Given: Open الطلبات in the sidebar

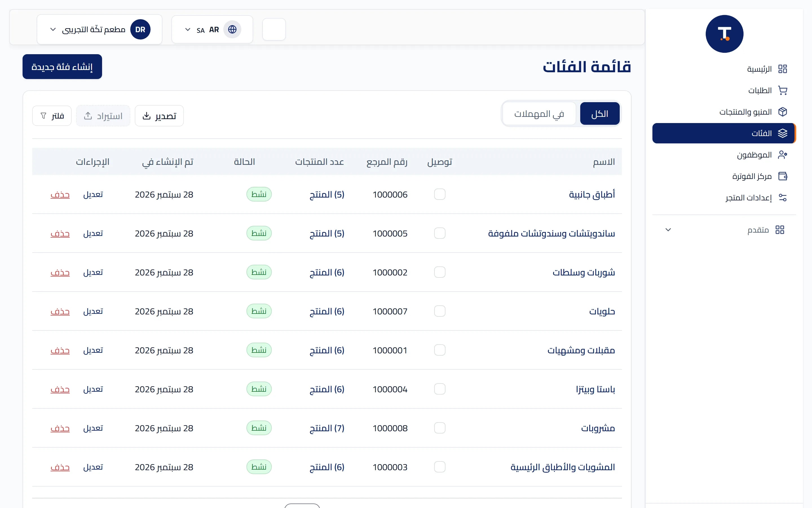Looking at the screenshot, I should coord(724,90).
